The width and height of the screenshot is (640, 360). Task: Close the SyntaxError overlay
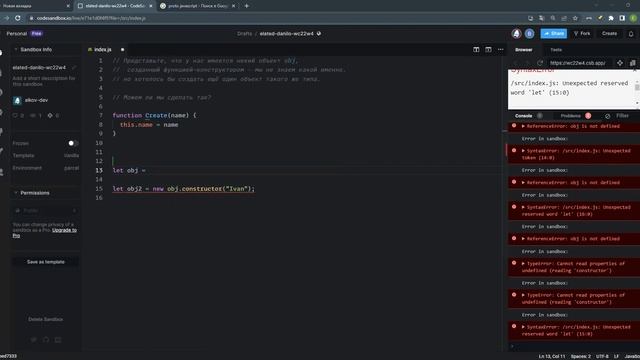tap(635, 70)
